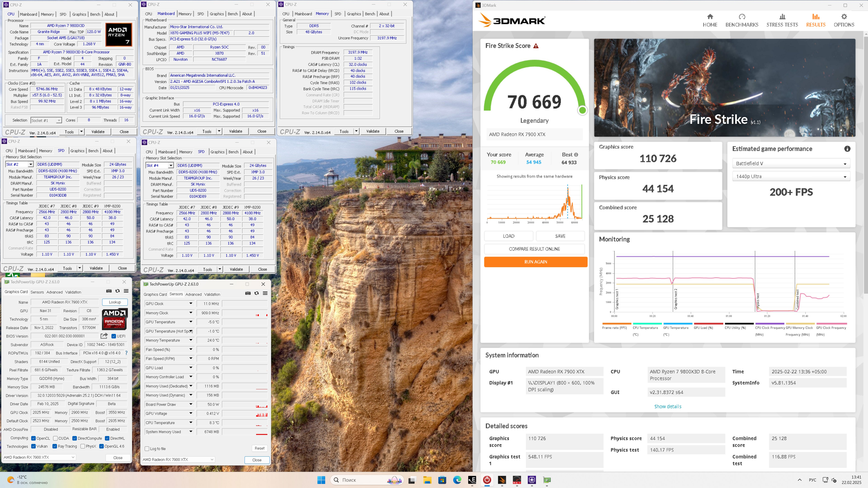Click the GPU-Z taskbar icon
This screenshot has height=488, width=868.
tap(547, 480)
